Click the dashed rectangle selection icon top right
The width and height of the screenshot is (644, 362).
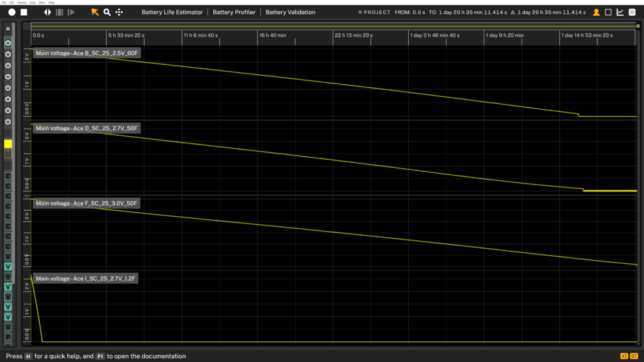(608, 12)
